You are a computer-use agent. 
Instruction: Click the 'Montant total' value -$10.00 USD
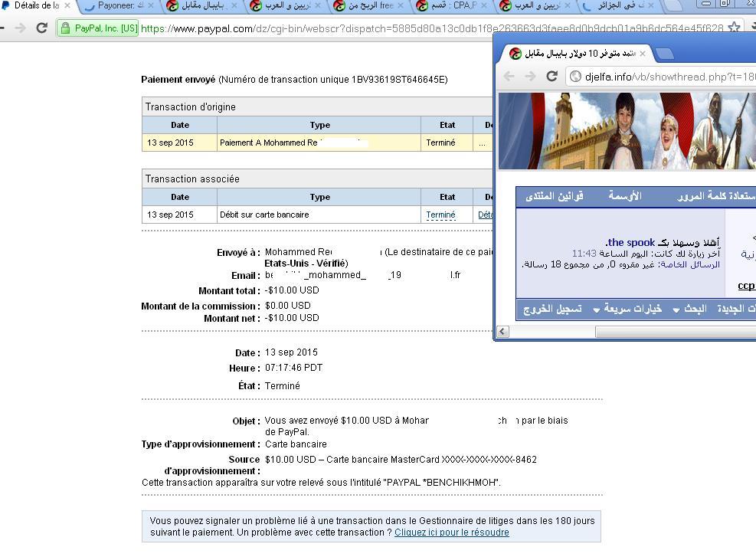coord(292,290)
